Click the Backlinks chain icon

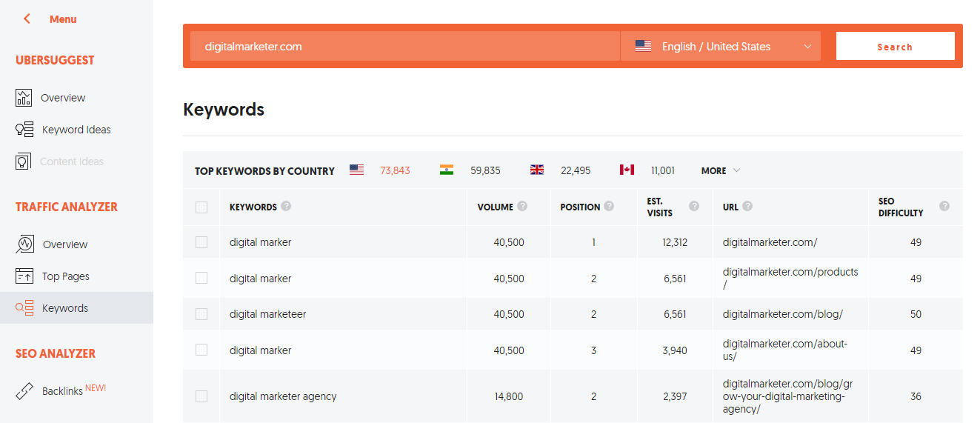[24, 391]
